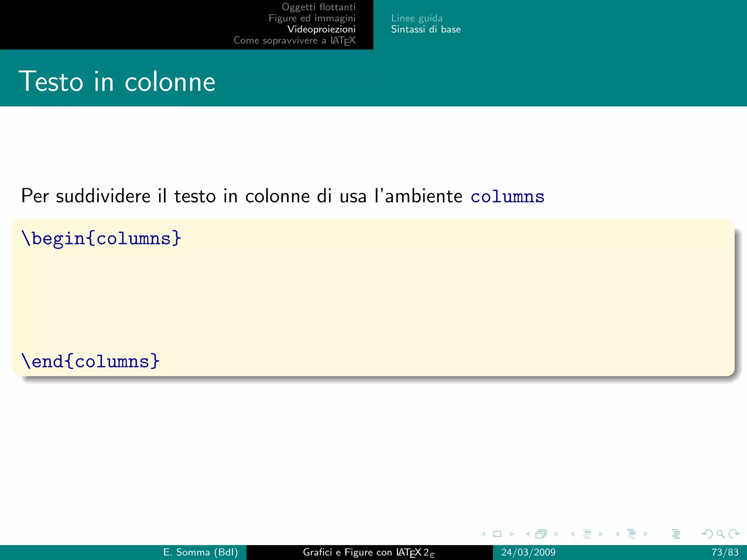Screen dimensions: 747x560
Task: Click the section navigation icon
Action: click(x=632, y=534)
